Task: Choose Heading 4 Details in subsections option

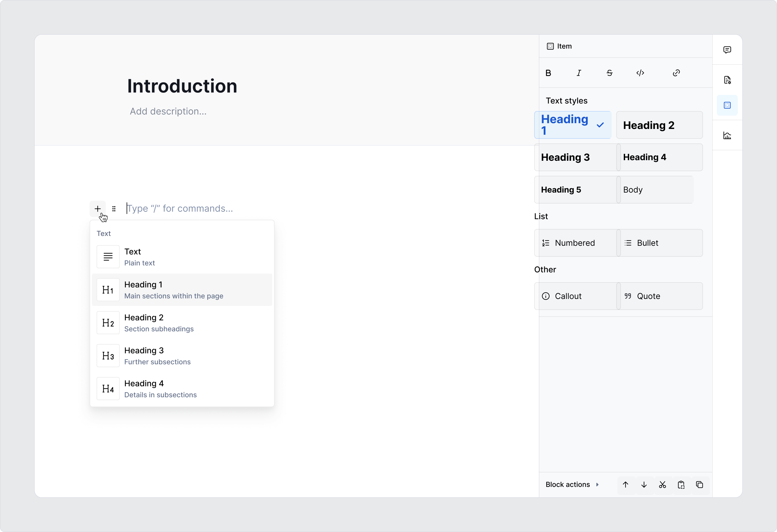Action: pyautogui.click(x=182, y=389)
